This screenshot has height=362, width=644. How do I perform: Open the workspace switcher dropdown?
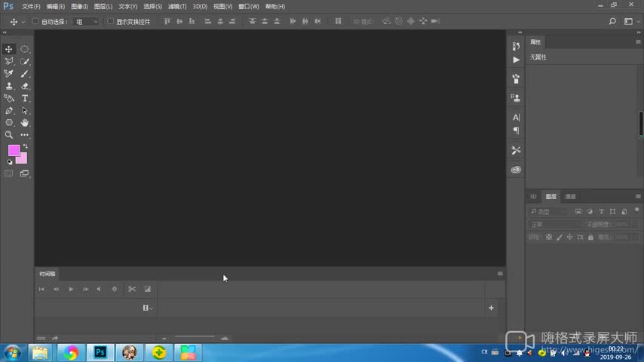pyautogui.click(x=631, y=21)
